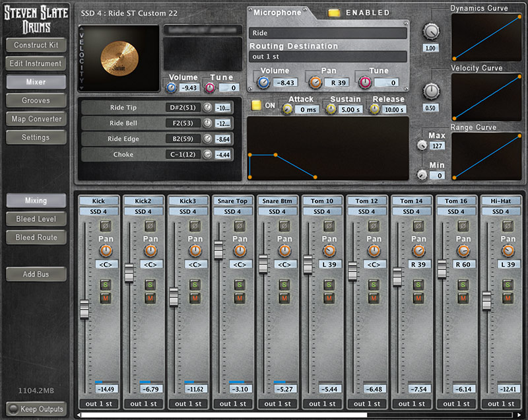Select the Bleed Route view
This screenshot has width=528, height=420.
pyautogui.click(x=36, y=238)
